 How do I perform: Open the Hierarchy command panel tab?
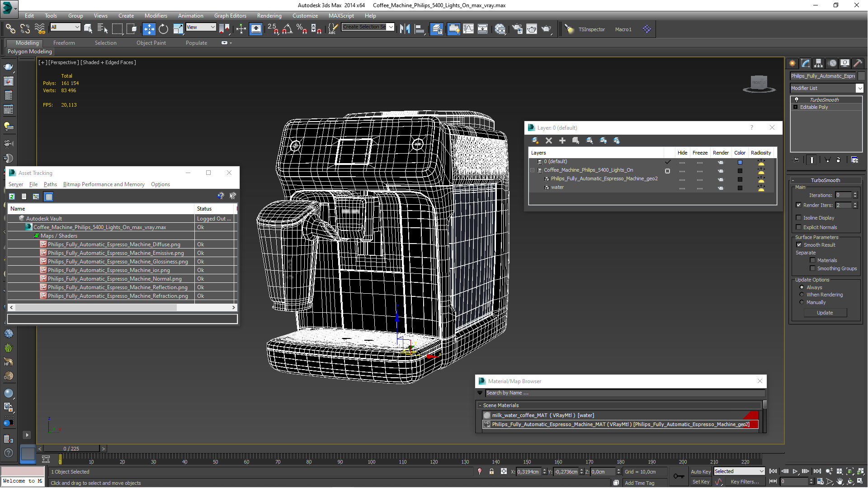(x=819, y=63)
